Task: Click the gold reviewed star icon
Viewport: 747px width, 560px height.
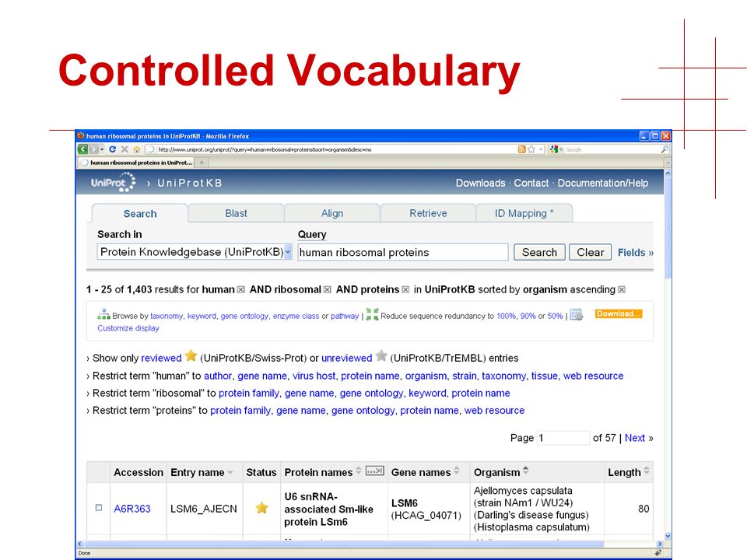Action: (x=191, y=355)
